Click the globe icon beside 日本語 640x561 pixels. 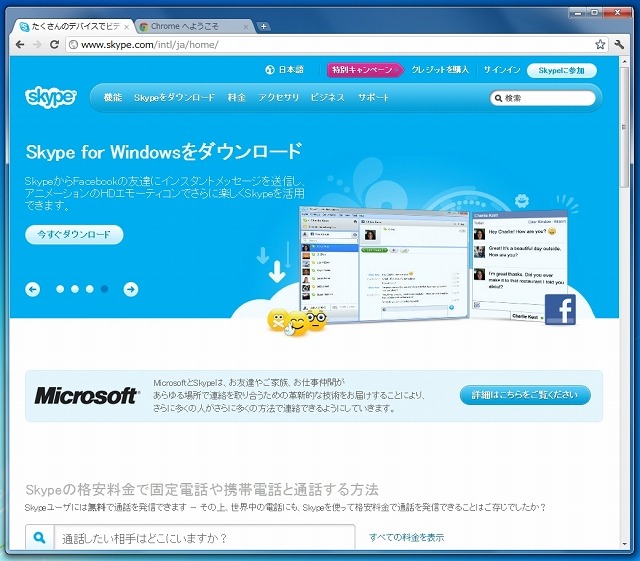tap(269, 70)
